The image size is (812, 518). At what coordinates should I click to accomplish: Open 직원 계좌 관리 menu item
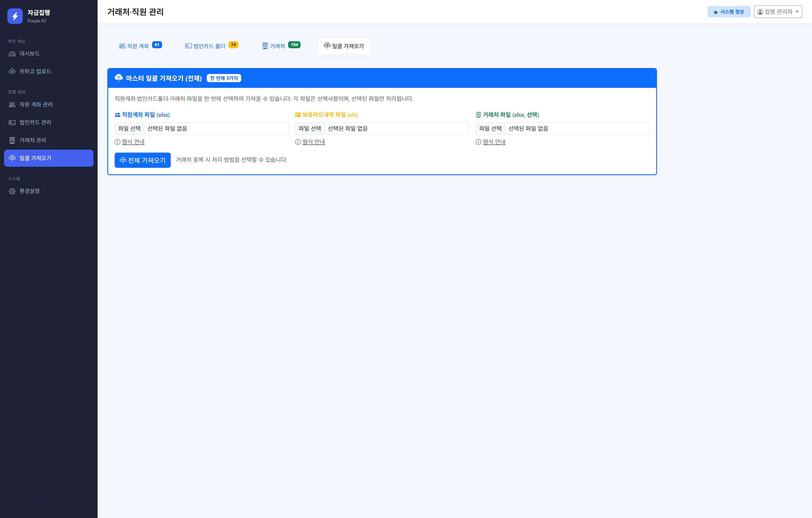tap(36, 105)
